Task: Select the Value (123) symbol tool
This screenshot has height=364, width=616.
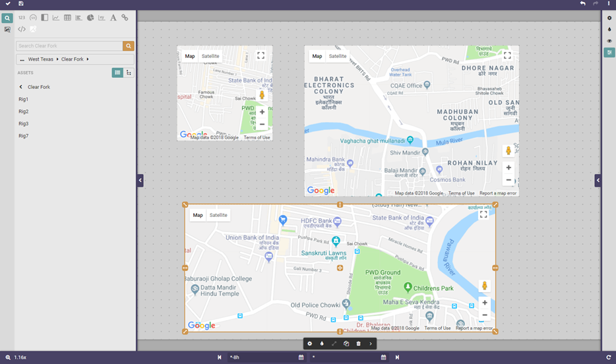Action: tap(22, 18)
